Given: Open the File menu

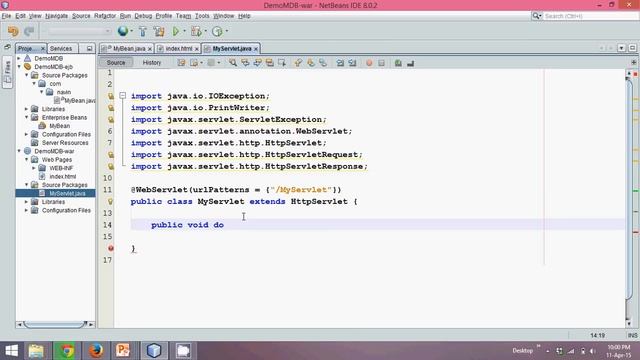Looking at the screenshot, I should click(6, 16).
